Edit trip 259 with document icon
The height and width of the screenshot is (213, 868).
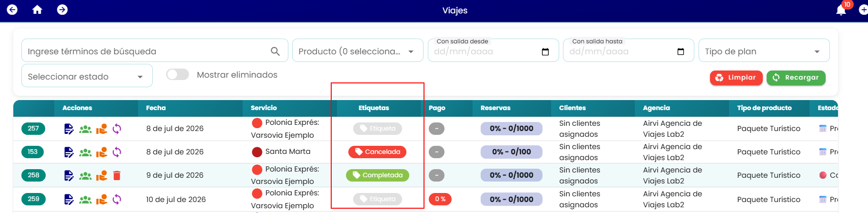[69, 199]
